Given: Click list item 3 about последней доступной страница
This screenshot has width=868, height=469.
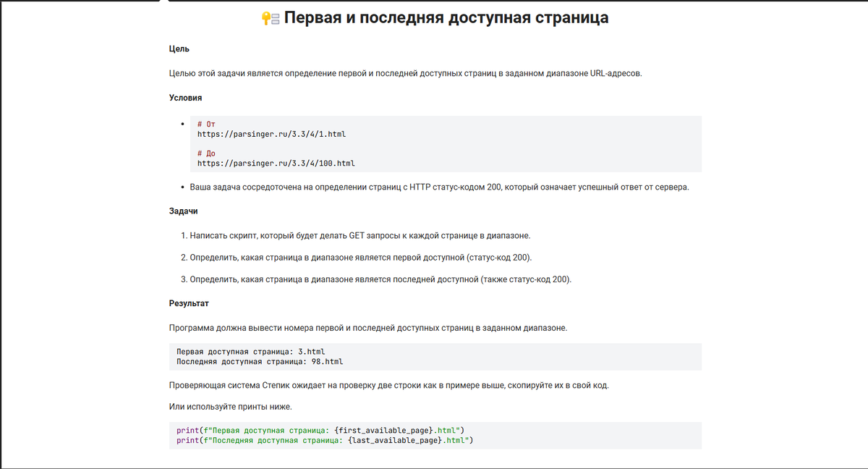Looking at the screenshot, I should click(x=380, y=279).
